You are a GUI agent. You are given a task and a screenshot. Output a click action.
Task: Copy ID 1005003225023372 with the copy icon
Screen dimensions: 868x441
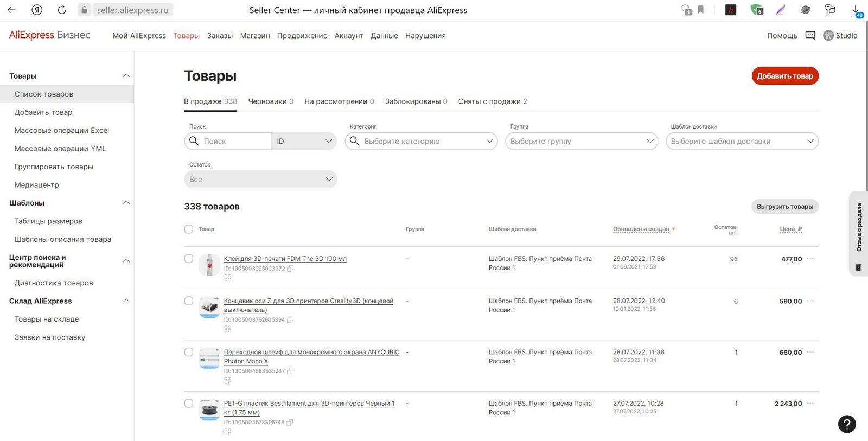[290, 269]
